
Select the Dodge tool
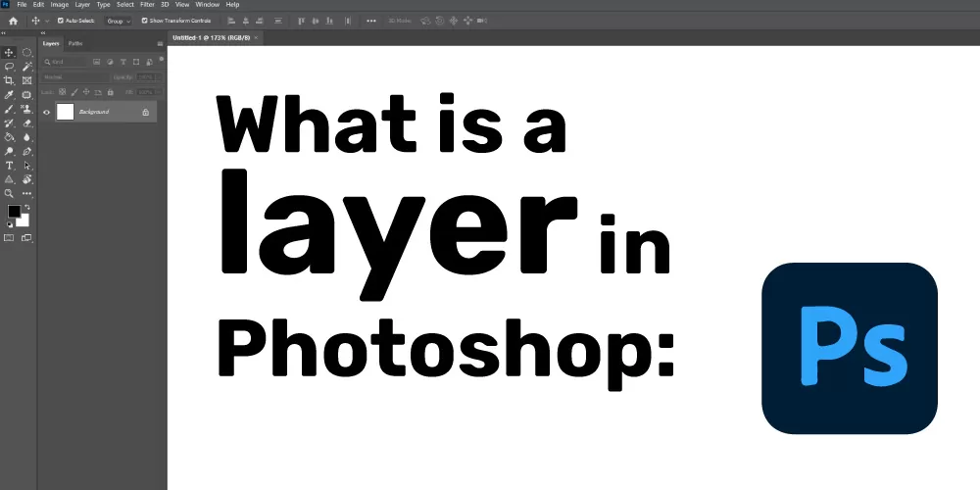pos(9,151)
